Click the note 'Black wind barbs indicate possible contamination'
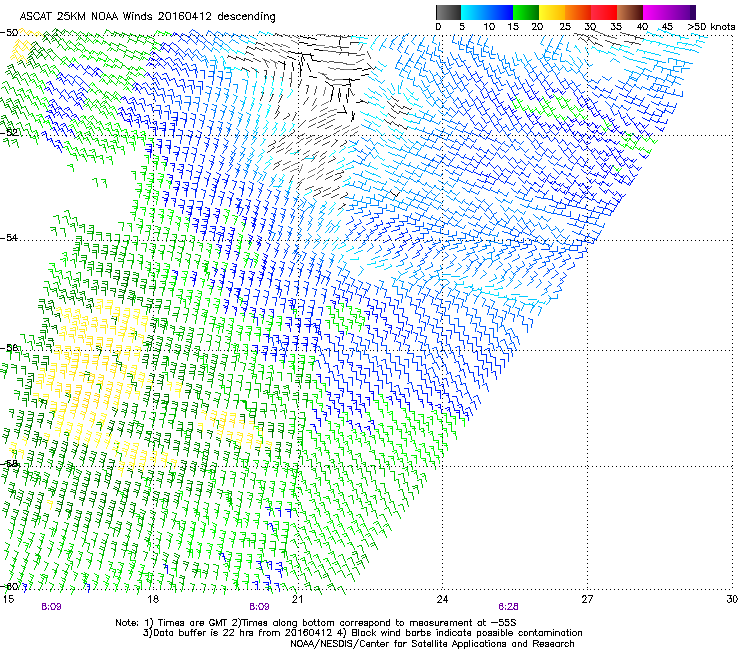Viewport: 740px width, 650px height. [467, 633]
